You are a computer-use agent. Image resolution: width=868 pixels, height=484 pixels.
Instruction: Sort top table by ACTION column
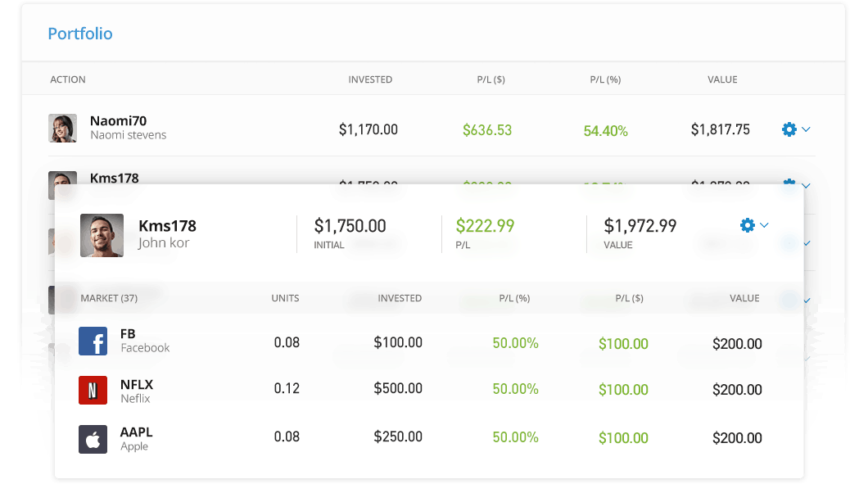pyautogui.click(x=68, y=79)
